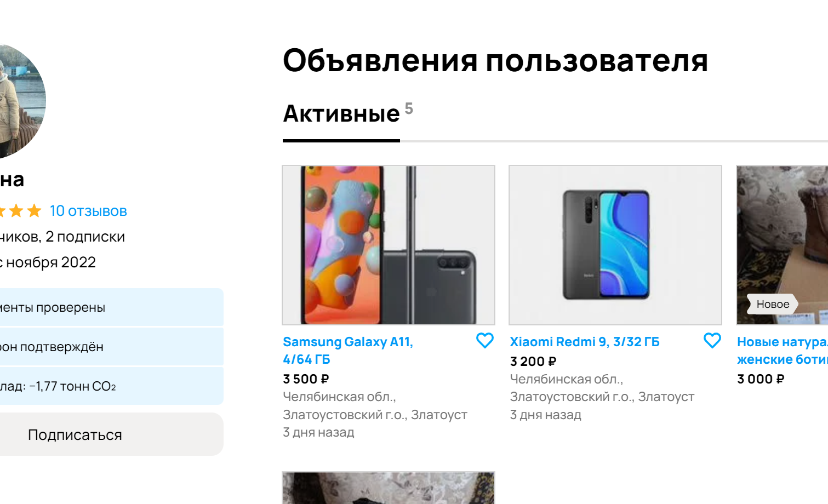This screenshot has height=504, width=828.
Task: Switch to the Активные tab
Action: pyautogui.click(x=341, y=114)
